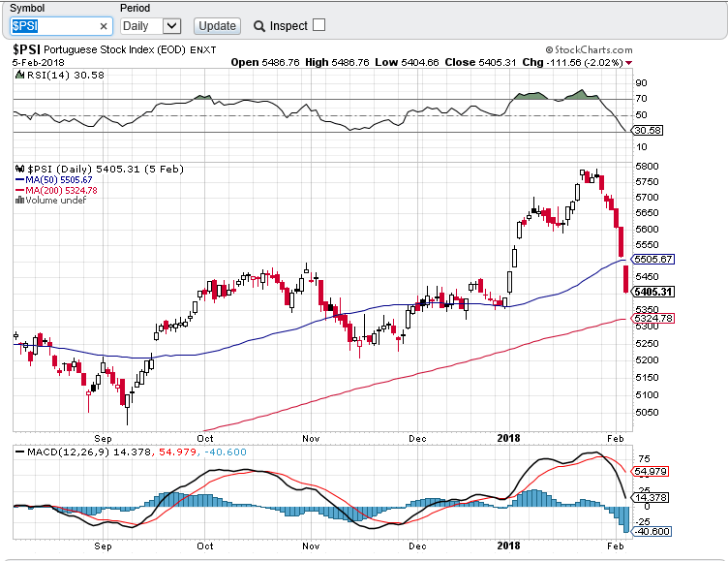Viewport: 728px width, 561px height.
Task: Click the 'Oct' label on price chart axis
Action: pos(205,438)
